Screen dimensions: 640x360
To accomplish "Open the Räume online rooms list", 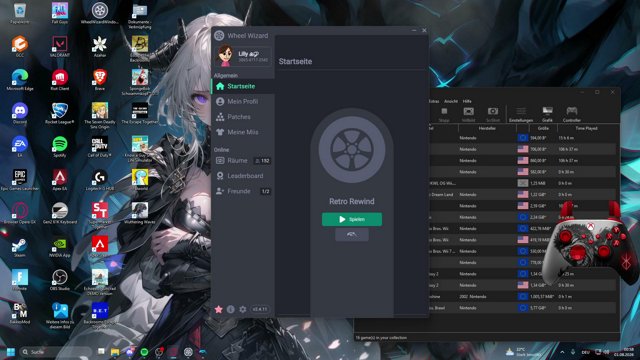I will [243, 160].
